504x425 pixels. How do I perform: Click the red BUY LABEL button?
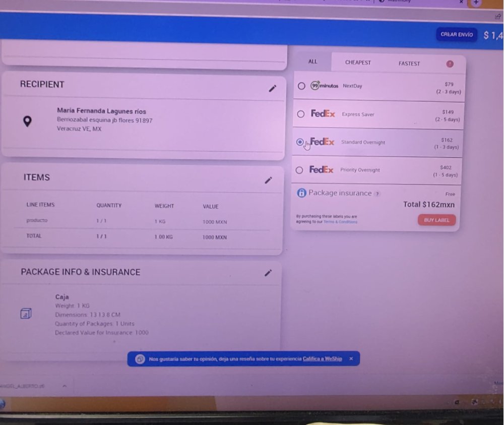[436, 220]
